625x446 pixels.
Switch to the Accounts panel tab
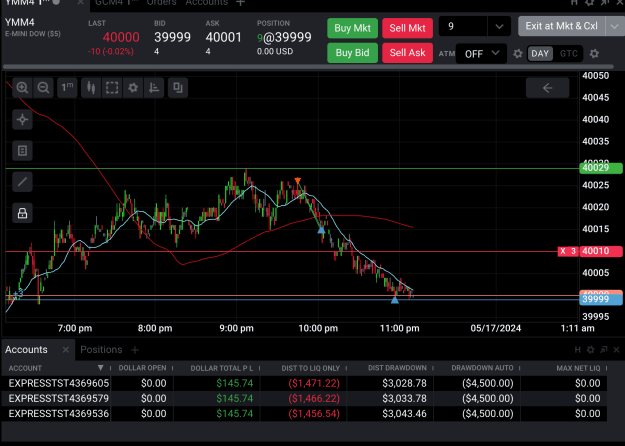click(26, 350)
